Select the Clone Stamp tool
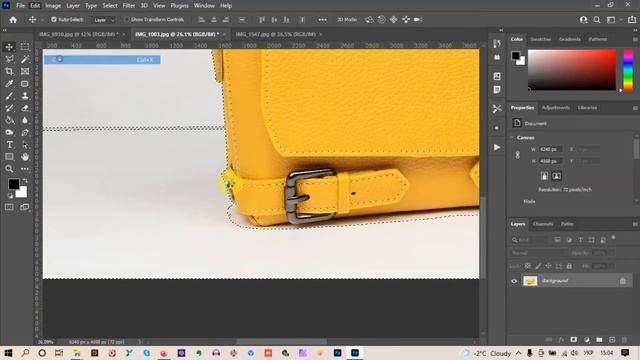 coord(25,96)
